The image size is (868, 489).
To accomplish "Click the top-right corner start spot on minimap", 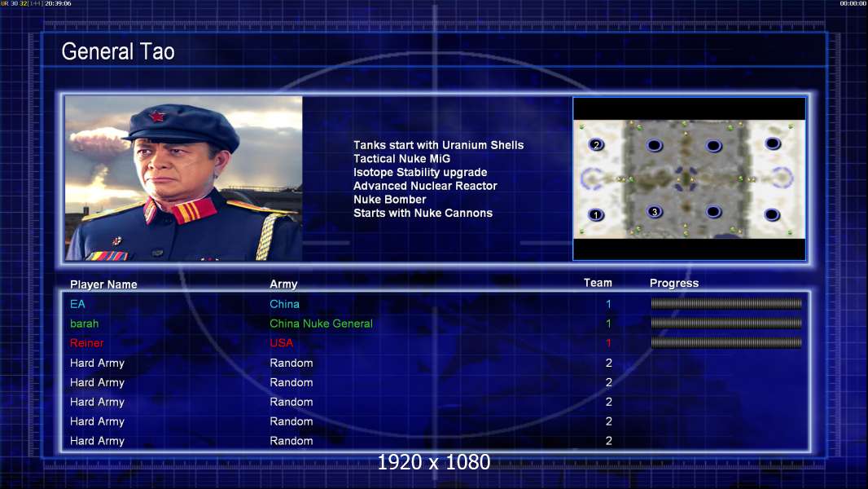I will coord(773,144).
